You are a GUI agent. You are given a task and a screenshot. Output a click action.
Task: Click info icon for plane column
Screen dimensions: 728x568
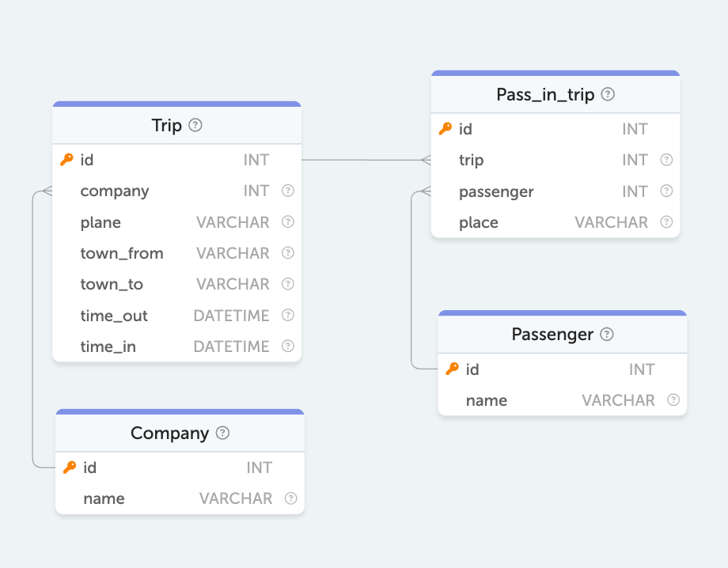pos(288,222)
